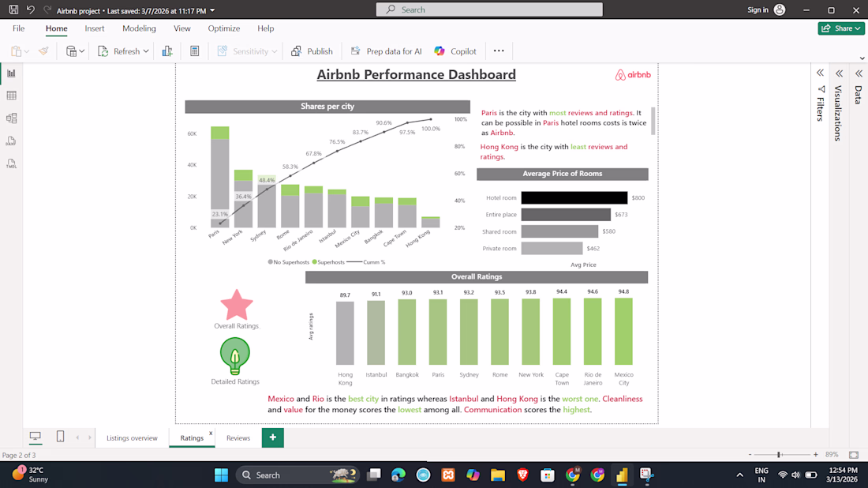
Task: Expand the file title saved-status dropdown
Action: (212, 10)
